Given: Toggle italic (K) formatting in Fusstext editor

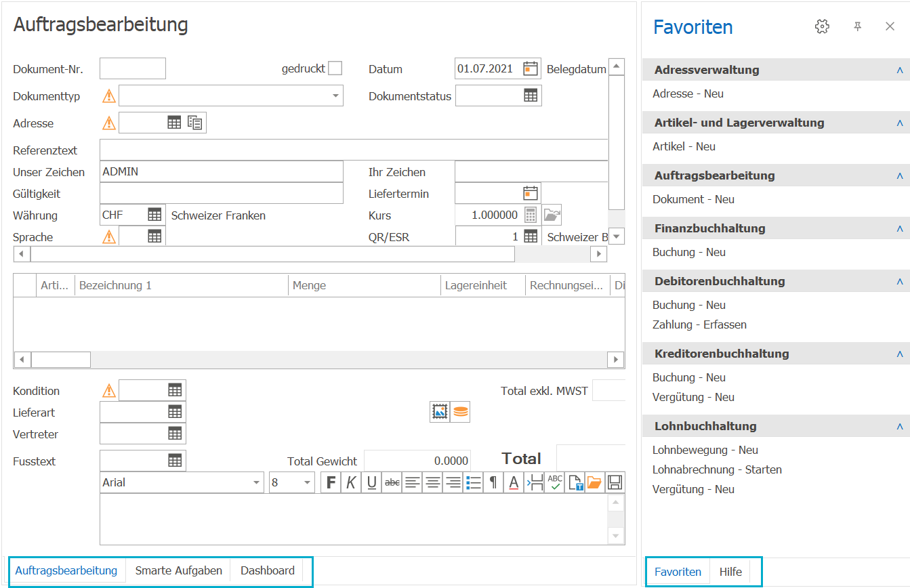Looking at the screenshot, I should pos(351,482).
